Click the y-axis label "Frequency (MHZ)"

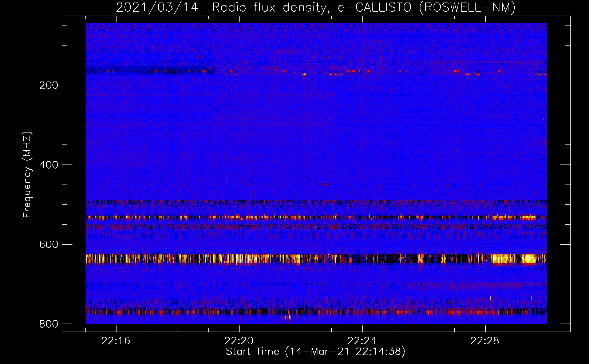tap(27, 175)
